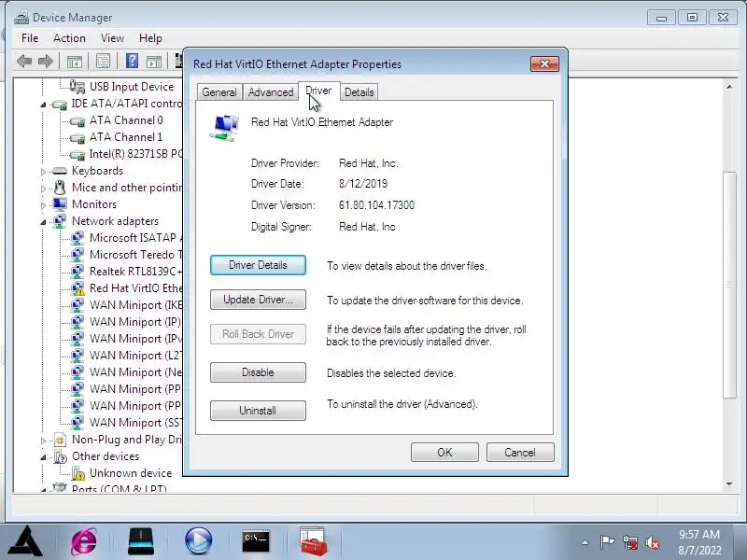Viewport: 747px width, 560px height.
Task: Open the Help menu
Action: (150, 38)
